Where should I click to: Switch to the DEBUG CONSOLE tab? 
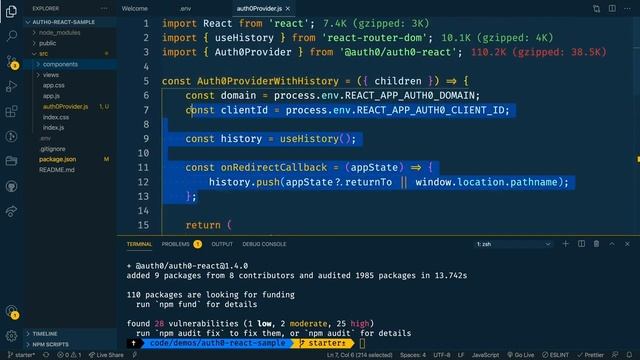[264, 244]
